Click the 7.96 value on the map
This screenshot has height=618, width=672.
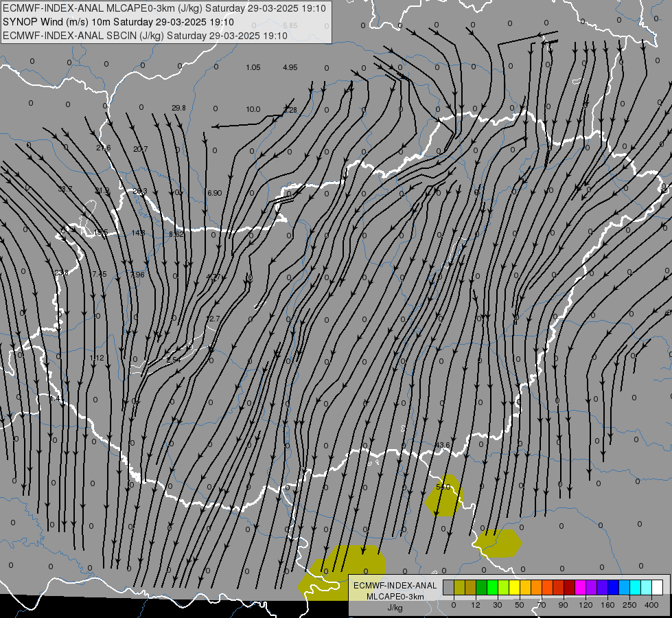[x=137, y=275]
